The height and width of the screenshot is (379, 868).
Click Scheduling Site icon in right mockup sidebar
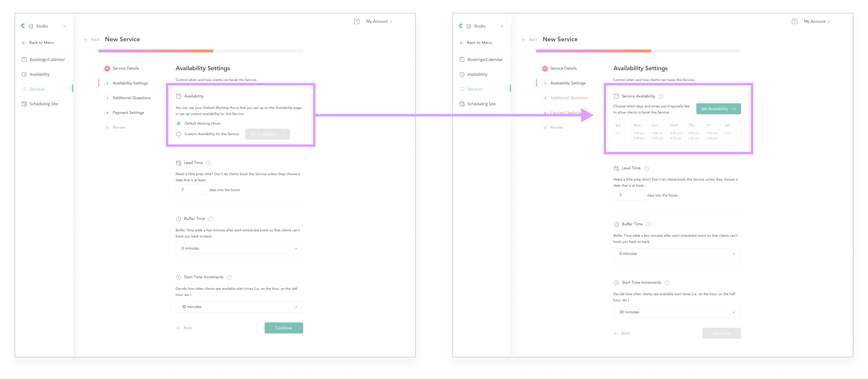[462, 104]
